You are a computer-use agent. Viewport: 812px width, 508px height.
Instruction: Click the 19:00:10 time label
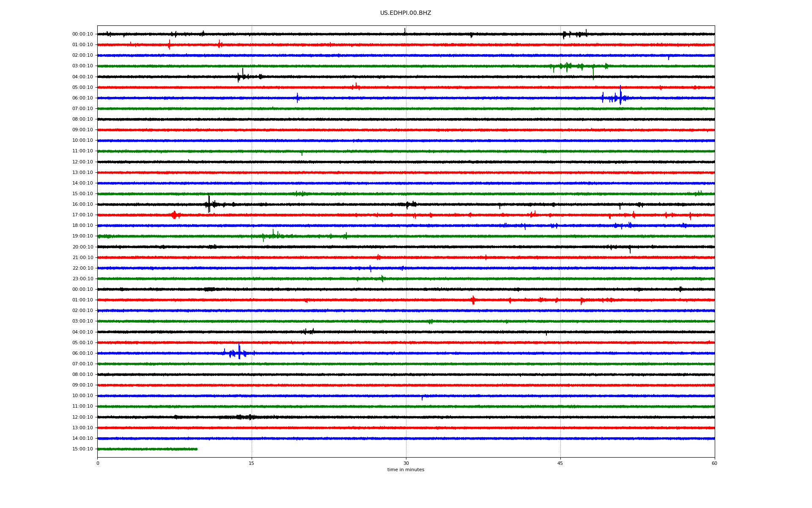pyautogui.click(x=82, y=236)
